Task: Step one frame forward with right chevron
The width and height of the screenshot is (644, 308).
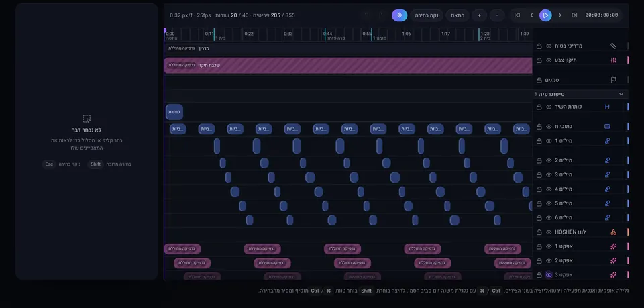Action: pyautogui.click(x=559, y=15)
